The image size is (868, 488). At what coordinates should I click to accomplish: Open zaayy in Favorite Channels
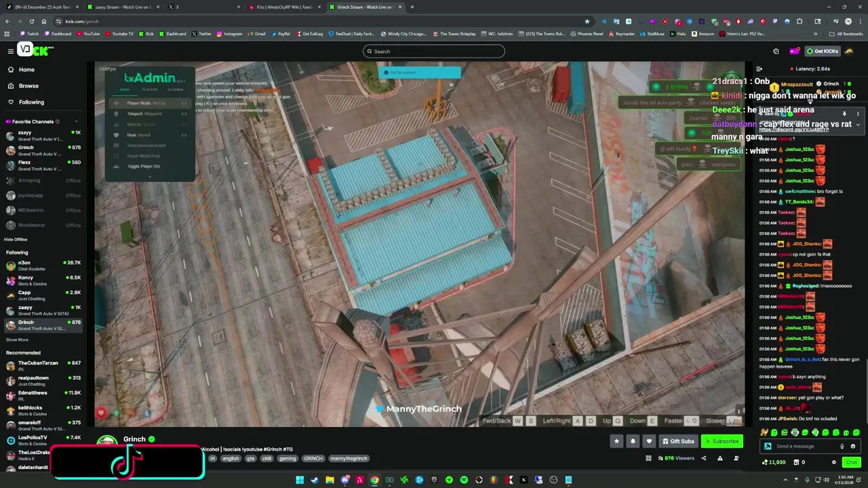44,135
